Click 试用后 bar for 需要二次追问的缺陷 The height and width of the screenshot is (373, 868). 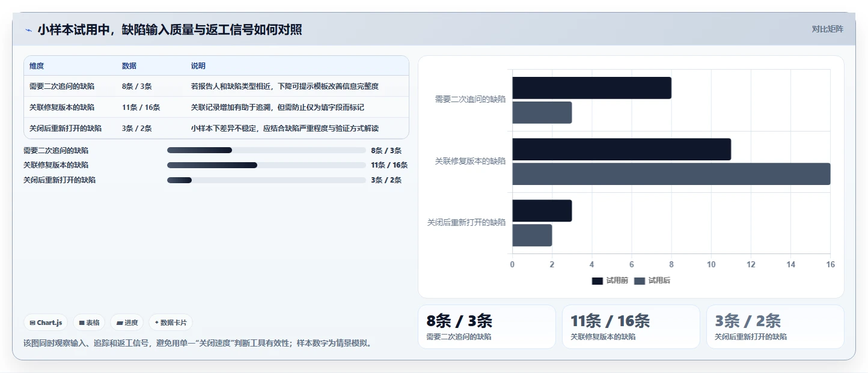pos(542,112)
